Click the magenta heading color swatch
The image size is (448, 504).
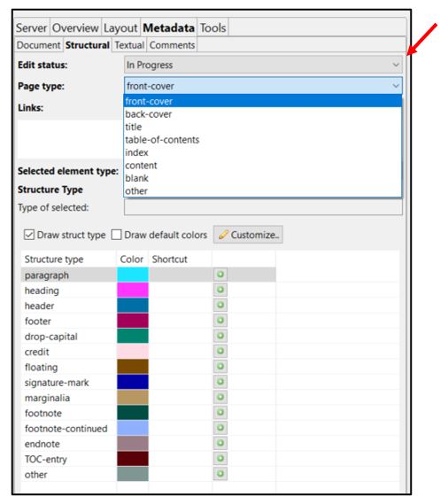[x=133, y=290]
